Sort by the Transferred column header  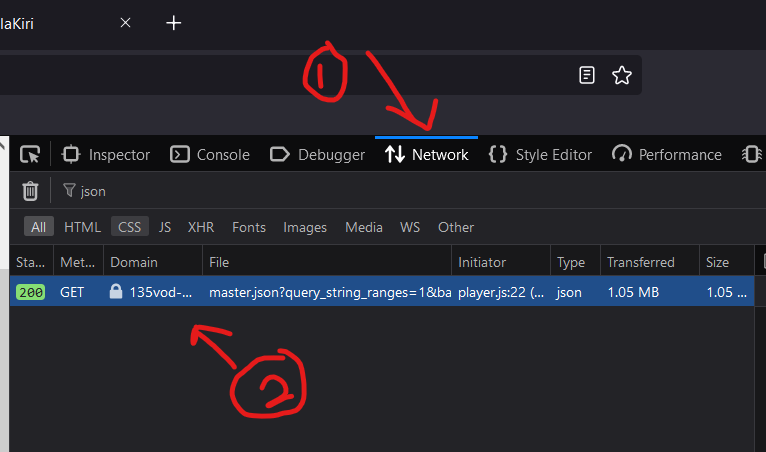(x=650, y=262)
